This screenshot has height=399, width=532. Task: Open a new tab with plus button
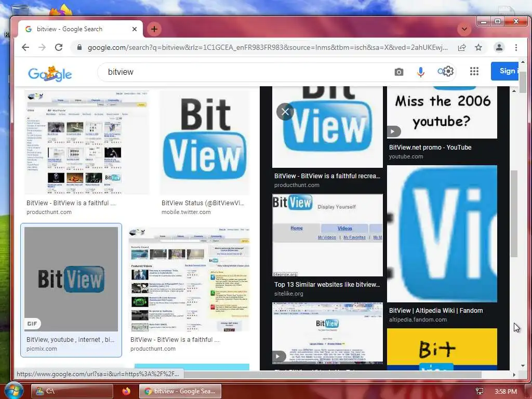coord(154,29)
